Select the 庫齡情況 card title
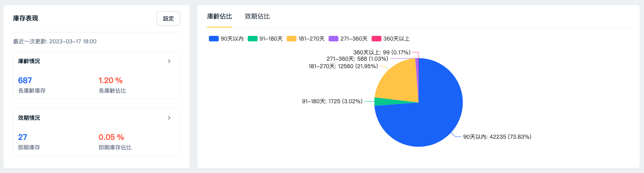644x173 pixels. click(x=29, y=61)
